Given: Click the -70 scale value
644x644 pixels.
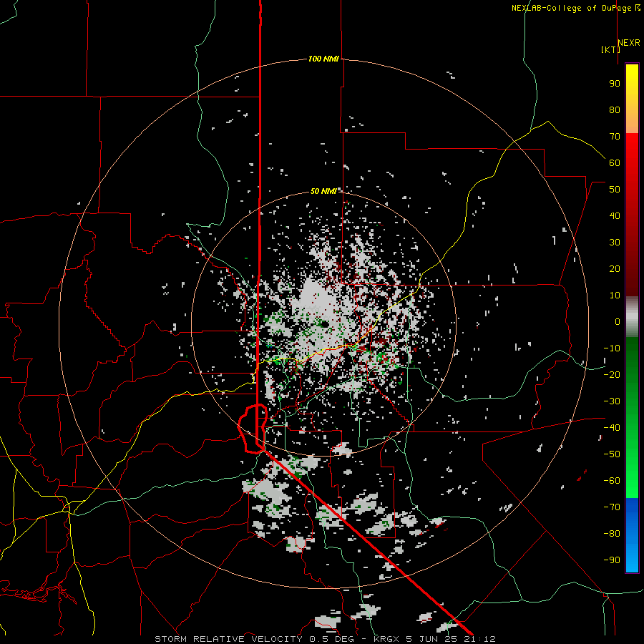Looking at the screenshot, I should [x=612, y=507].
